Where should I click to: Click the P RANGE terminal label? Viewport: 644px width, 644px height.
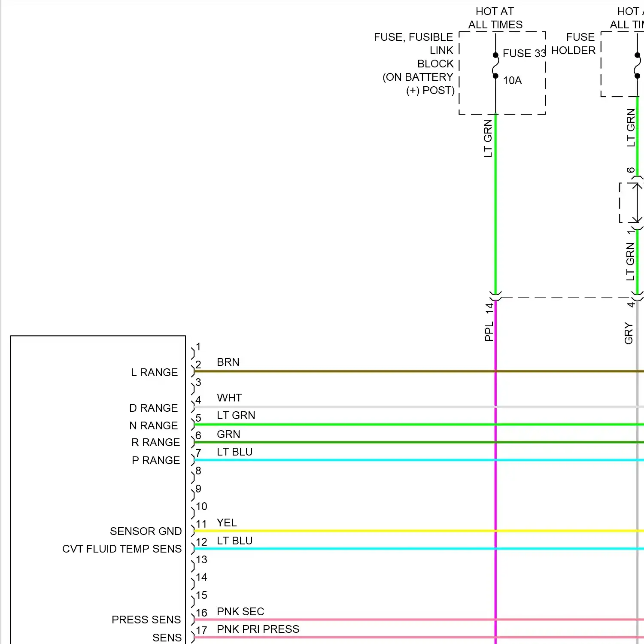(x=156, y=460)
